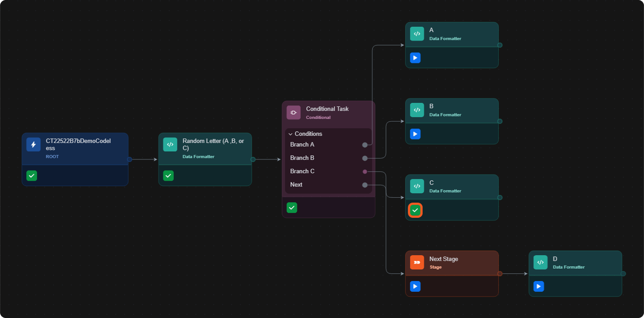
Task: Click the output connector of node A
Action: click(500, 45)
